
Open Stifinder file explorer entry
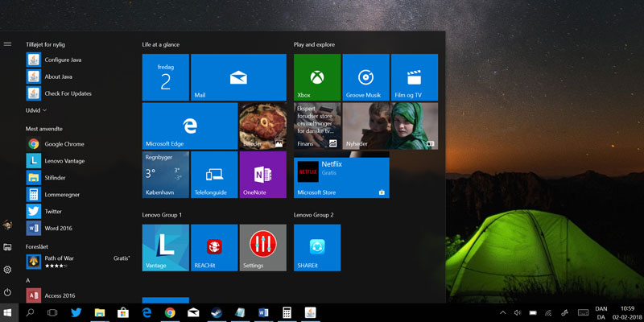click(x=78, y=177)
